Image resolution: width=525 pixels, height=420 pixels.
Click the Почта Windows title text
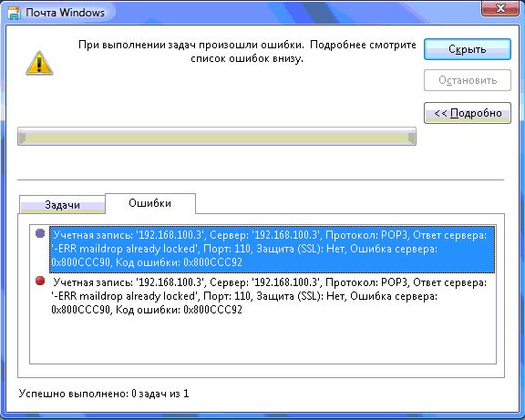point(65,13)
